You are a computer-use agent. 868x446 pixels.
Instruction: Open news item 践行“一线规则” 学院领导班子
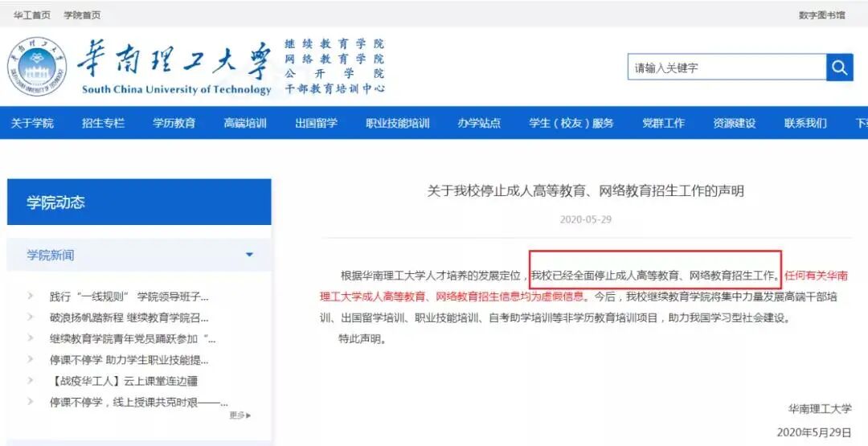[x=129, y=297]
